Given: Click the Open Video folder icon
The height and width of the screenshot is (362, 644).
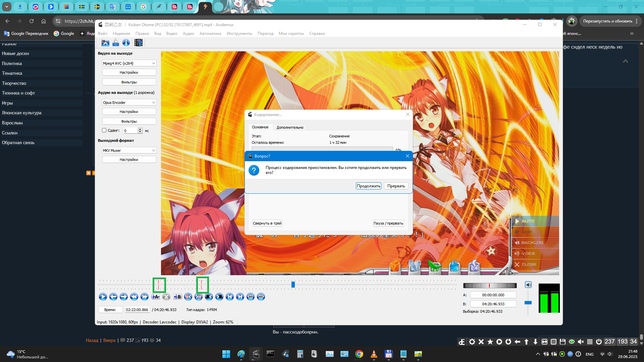Looking at the screenshot, I should point(105,43).
